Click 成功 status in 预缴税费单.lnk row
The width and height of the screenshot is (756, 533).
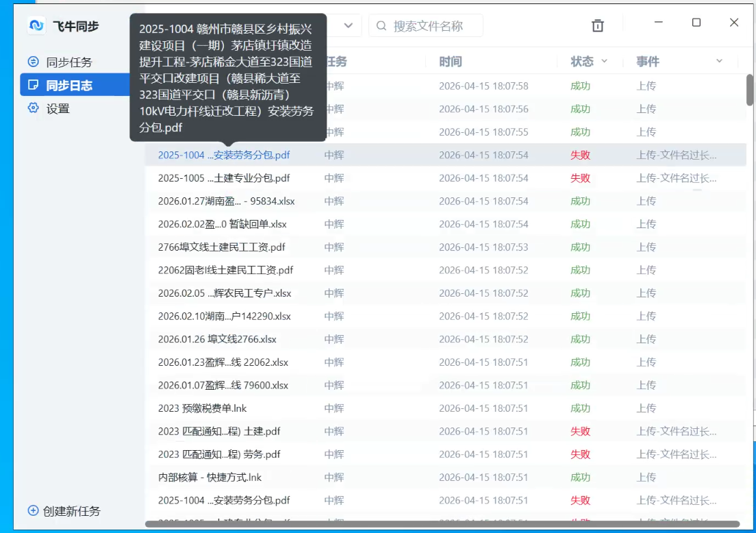pos(580,408)
